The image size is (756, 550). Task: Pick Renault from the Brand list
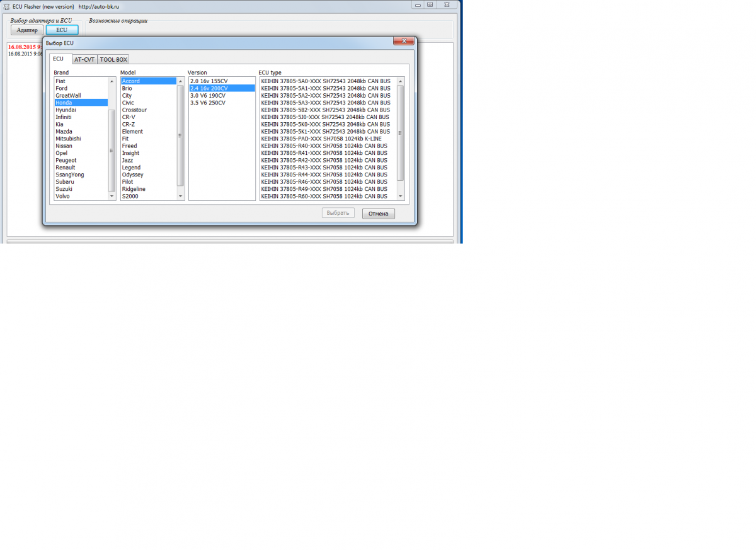[81, 168]
